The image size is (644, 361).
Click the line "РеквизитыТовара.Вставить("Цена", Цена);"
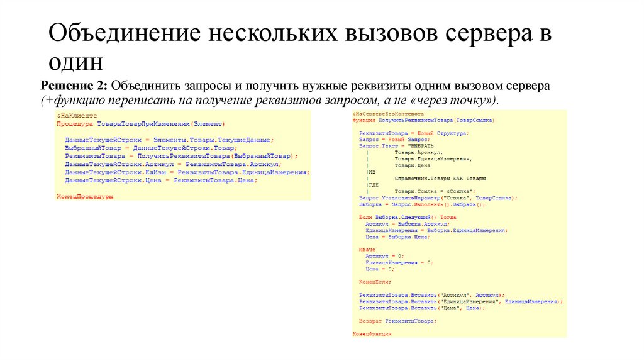tap(422, 308)
